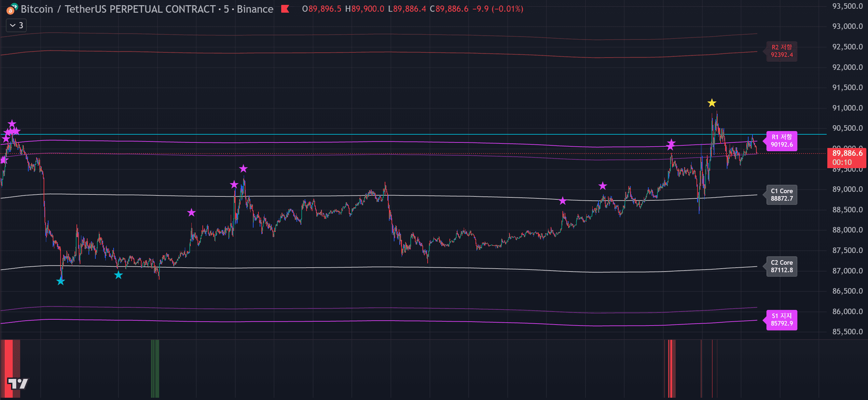Image resolution: width=868 pixels, height=400 pixels.
Task: Click the cyan star near the lowest wick
Action: coord(61,281)
